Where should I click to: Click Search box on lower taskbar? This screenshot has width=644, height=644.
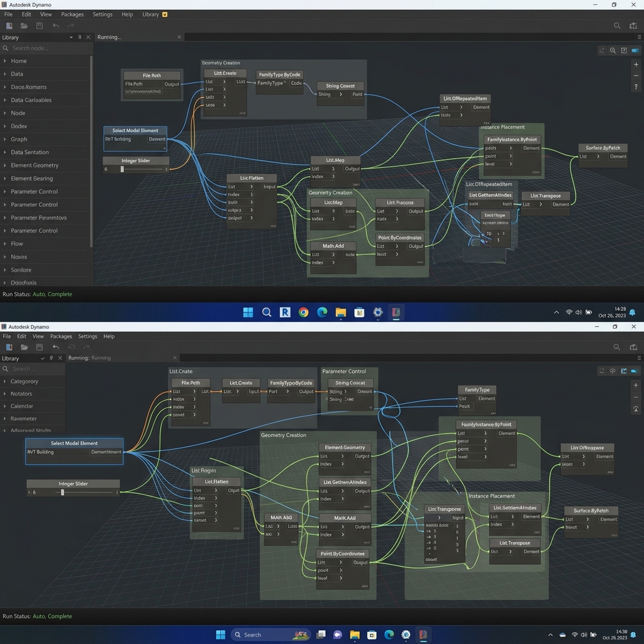coord(270,635)
